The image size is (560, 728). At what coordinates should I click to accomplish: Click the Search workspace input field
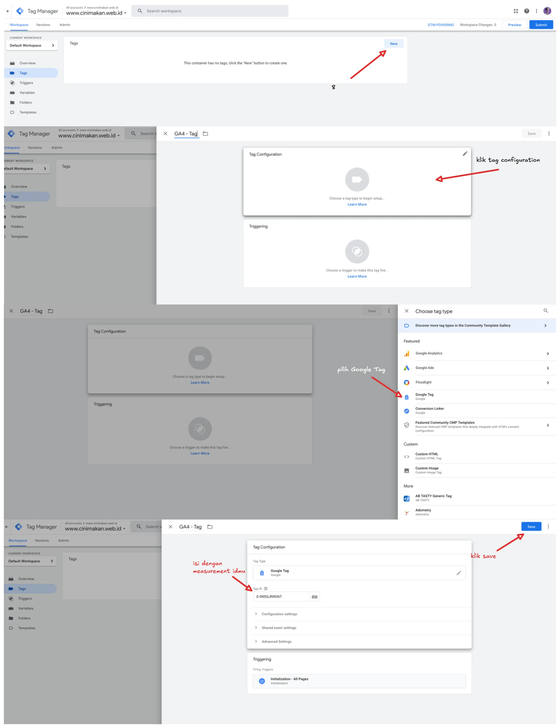coord(210,11)
